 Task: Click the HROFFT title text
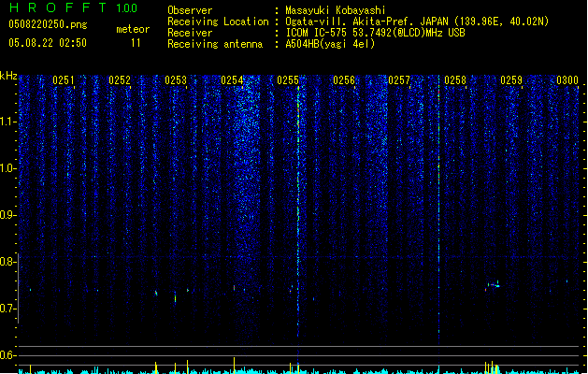58,7
